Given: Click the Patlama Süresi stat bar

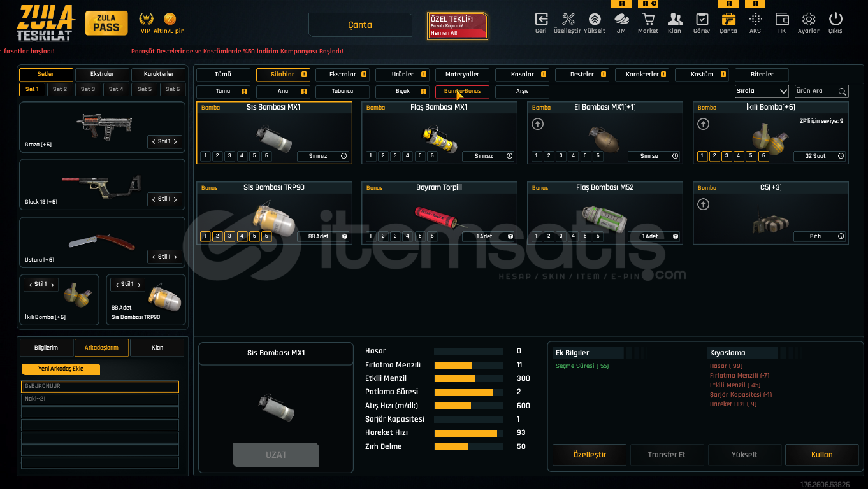Looking at the screenshot, I should coord(468,392).
